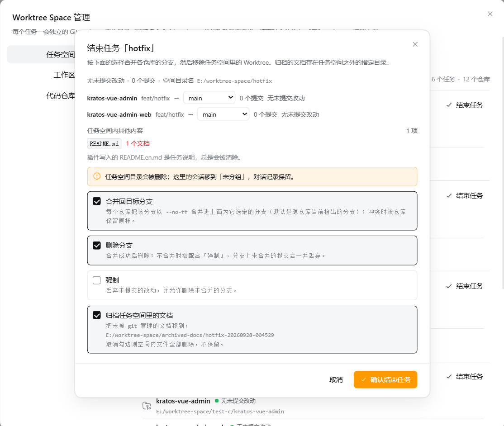Click 任务空间内其他内容 section heading
Screen dimensions: 504x426
click(115, 131)
